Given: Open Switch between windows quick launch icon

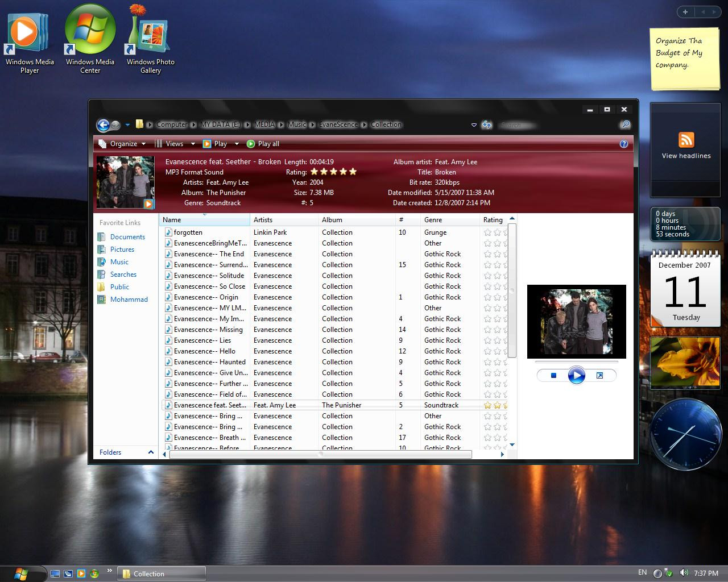Looking at the screenshot, I should tap(68, 573).
